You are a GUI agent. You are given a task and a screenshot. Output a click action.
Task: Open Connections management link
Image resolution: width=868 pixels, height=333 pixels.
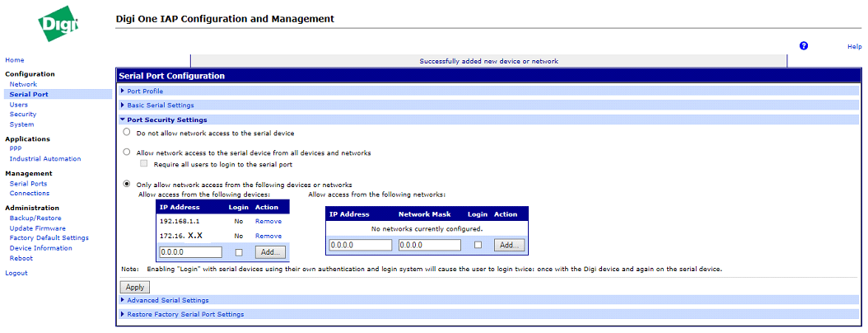[30, 194]
